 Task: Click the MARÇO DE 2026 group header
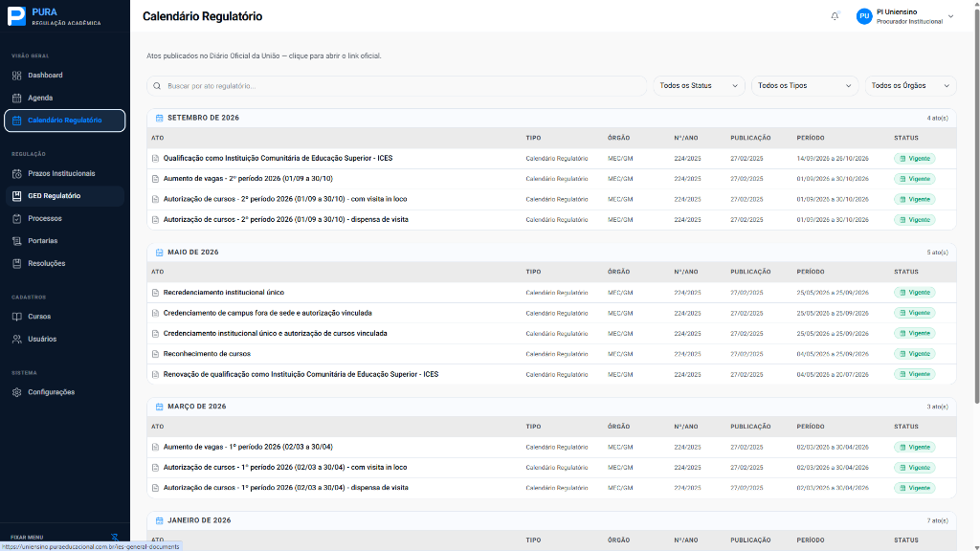click(x=551, y=407)
